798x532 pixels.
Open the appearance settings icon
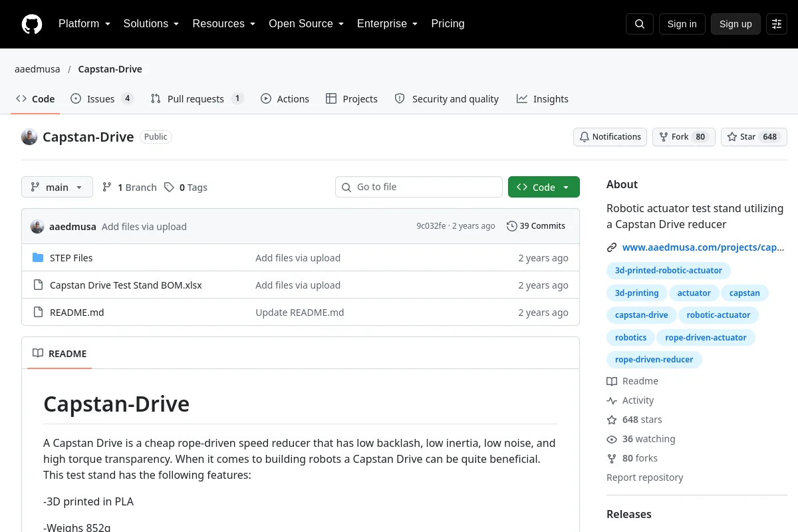[777, 24]
